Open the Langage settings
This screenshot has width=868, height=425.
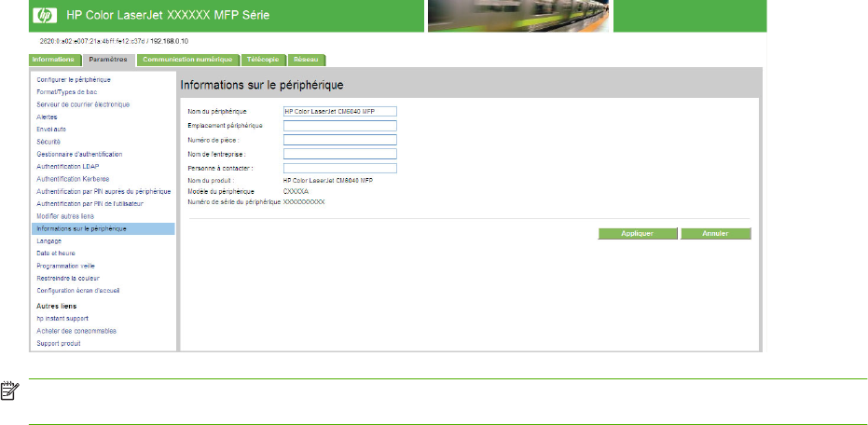coord(49,240)
